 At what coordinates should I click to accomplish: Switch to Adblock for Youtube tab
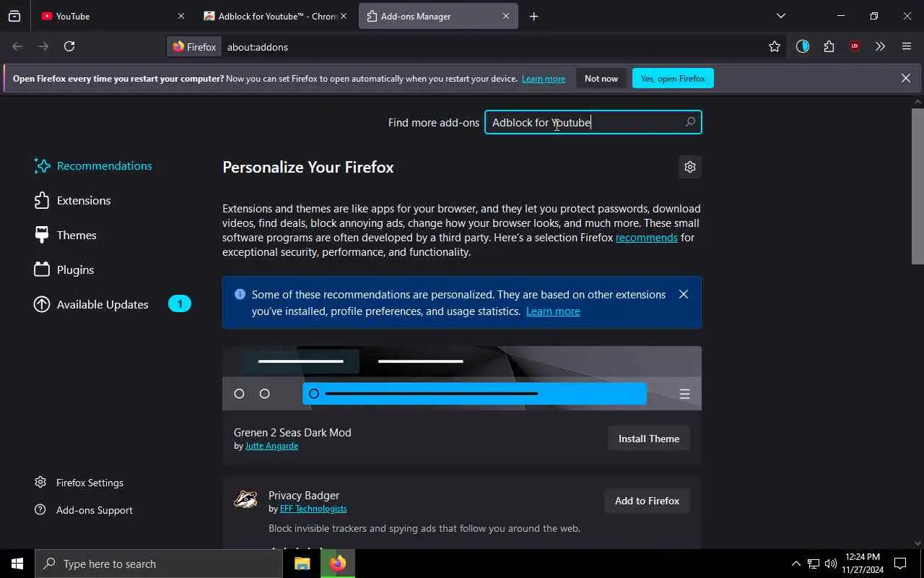(274, 16)
